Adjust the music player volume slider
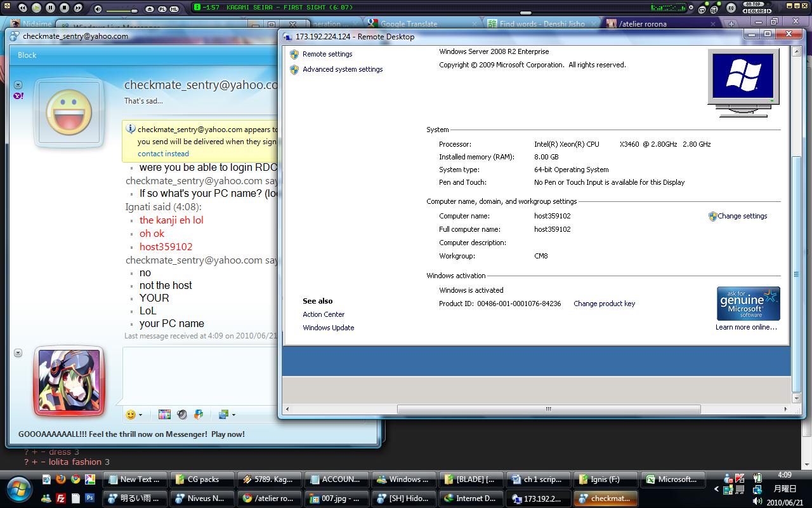 point(122,10)
